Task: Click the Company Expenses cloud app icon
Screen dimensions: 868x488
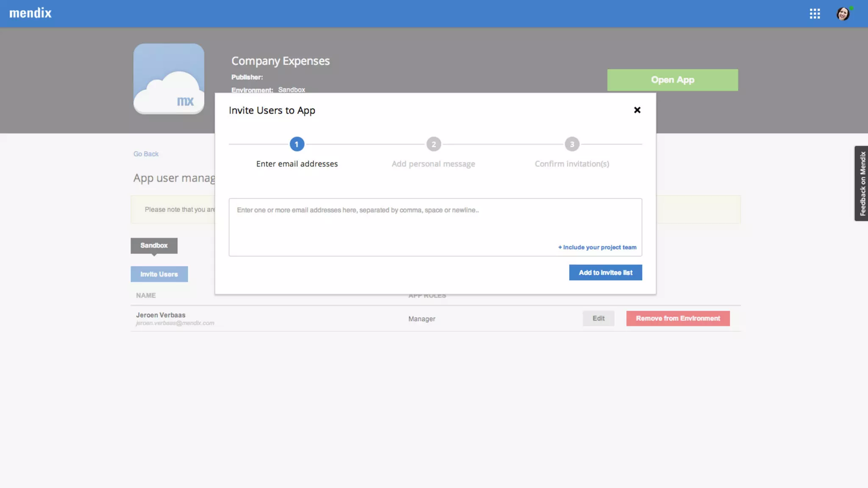Action: [x=169, y=79]
